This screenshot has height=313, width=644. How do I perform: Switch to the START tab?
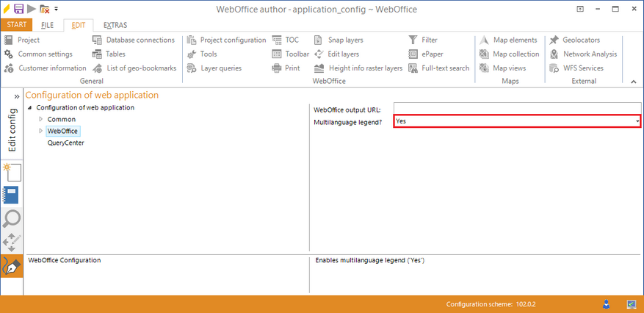(x=16, y=25)
